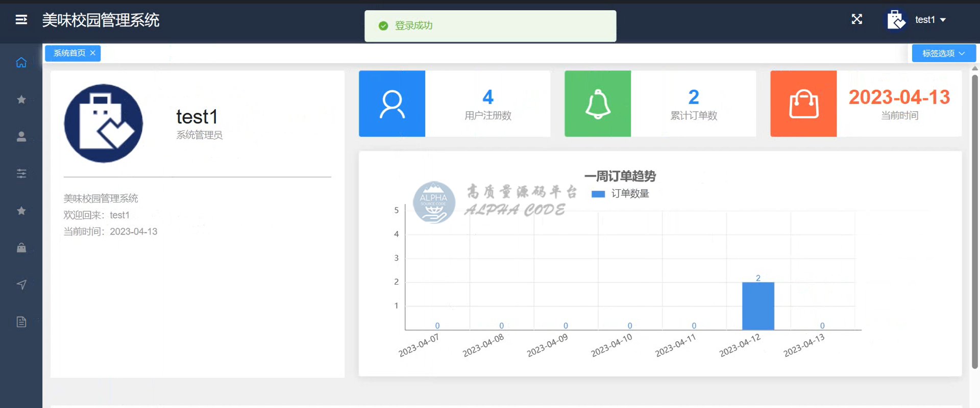
Task: Toggle the sidebar with the hamburger icon
Action: [x=21, y=19]
